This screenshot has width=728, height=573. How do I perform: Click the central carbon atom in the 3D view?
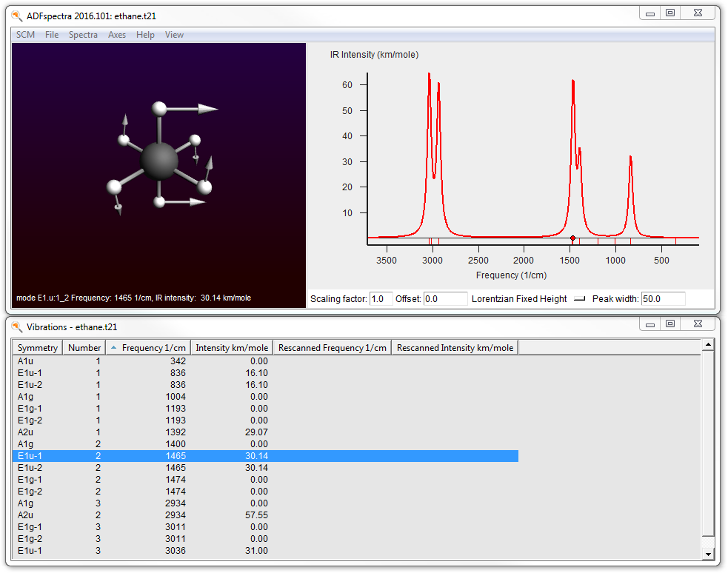coord(159,161)
